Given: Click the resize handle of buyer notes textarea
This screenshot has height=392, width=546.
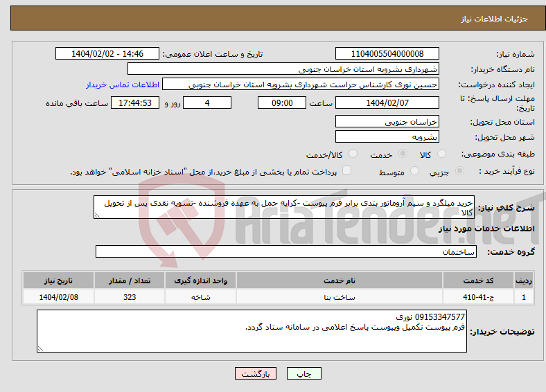Looking at the screenshot, I should (40, 349).
